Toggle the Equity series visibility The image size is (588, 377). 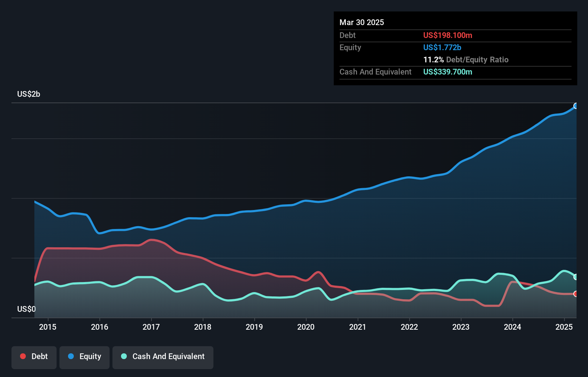click(x=84, y=356)
